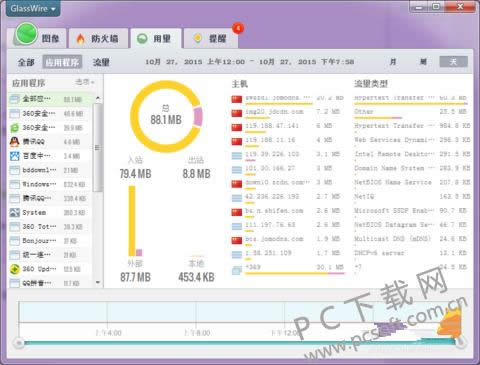The image size is (480, 365).
Task: Toggle the 流量 traffic view filter
Action: point(101,62)
